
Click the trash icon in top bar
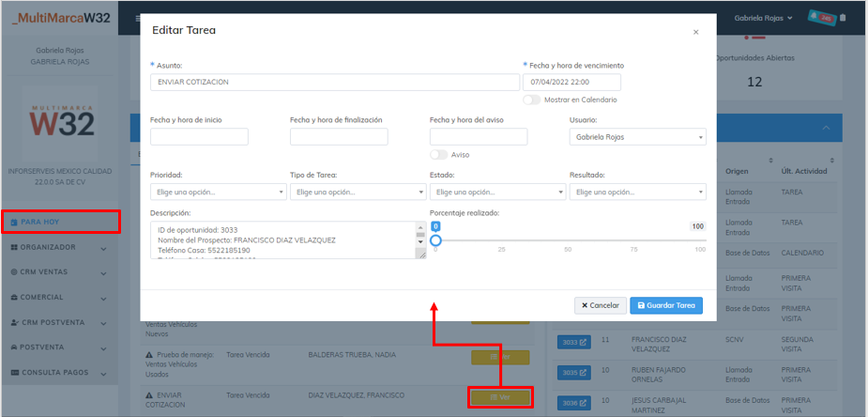(x=843, y=18)
